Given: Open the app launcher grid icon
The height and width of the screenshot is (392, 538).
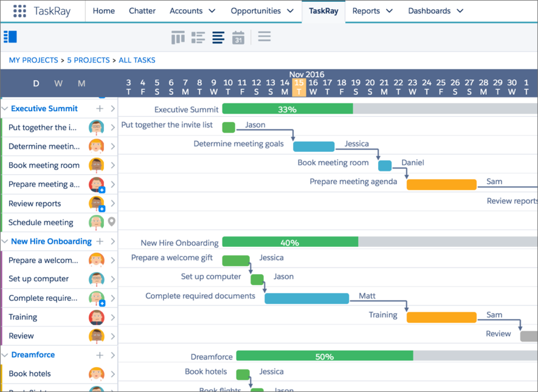Looking at the screenshot, I should [19, 11].
